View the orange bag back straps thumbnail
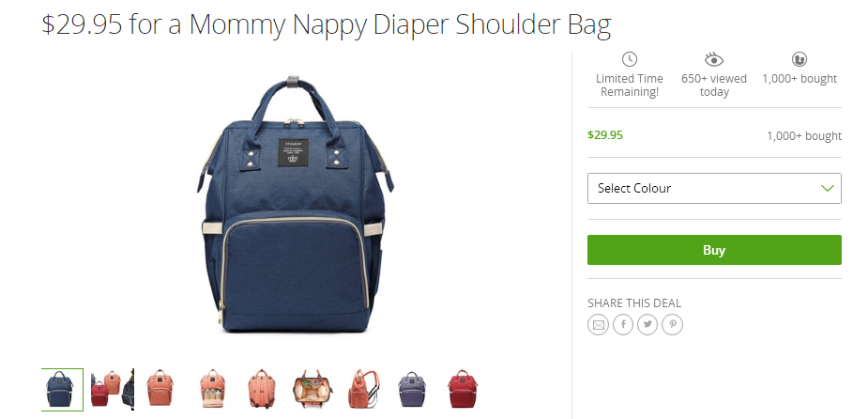The height and width of the screenshot is (419, 868). 262,390
